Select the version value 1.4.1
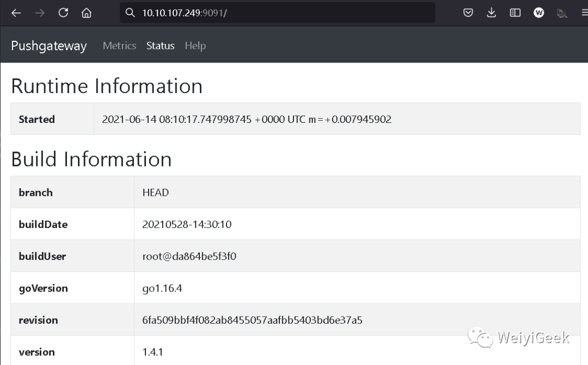The image size is (588, 365). pos(152,352)
